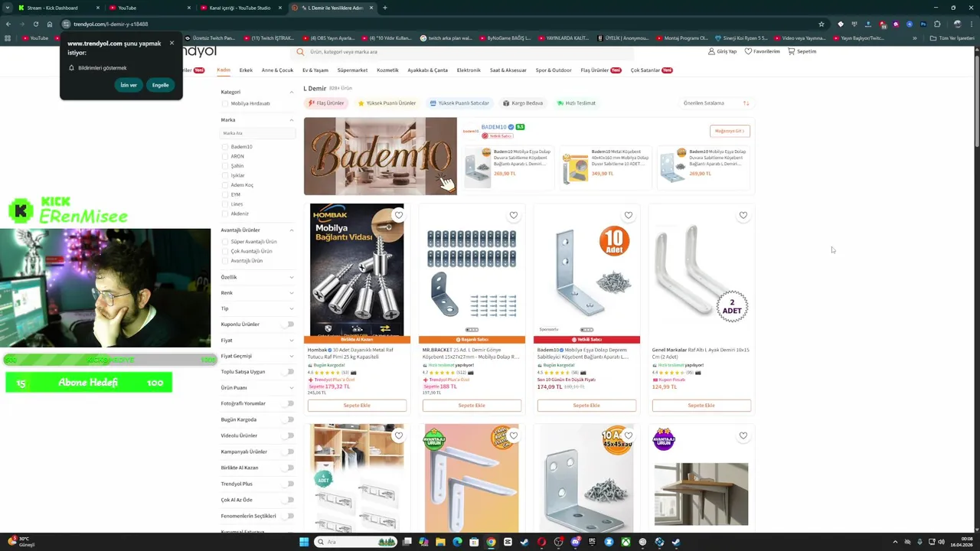Viewport: 980px width, 551px height.
Task: Favorite the white shelf bracket product
Action: pyautogui.click(x=513, y=435)
